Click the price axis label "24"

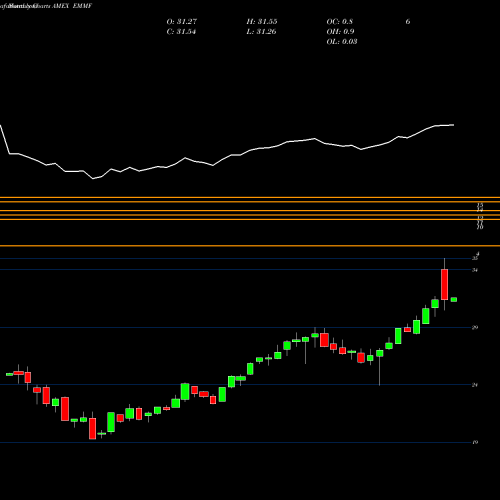(475, 385)
